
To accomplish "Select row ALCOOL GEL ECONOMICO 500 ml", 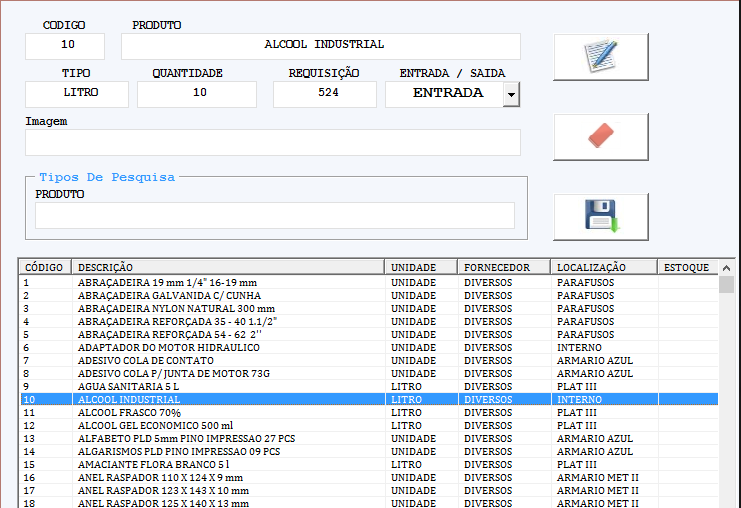I will coord(369,426).
